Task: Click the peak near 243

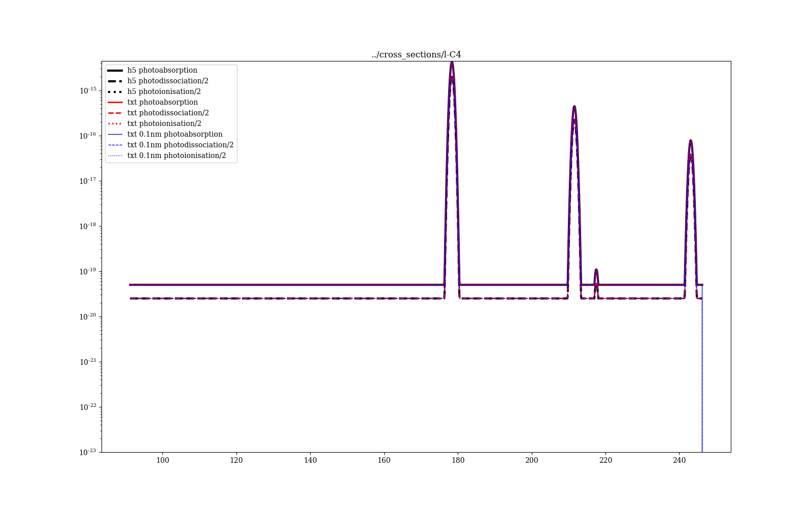Action: tap(691, 142)
